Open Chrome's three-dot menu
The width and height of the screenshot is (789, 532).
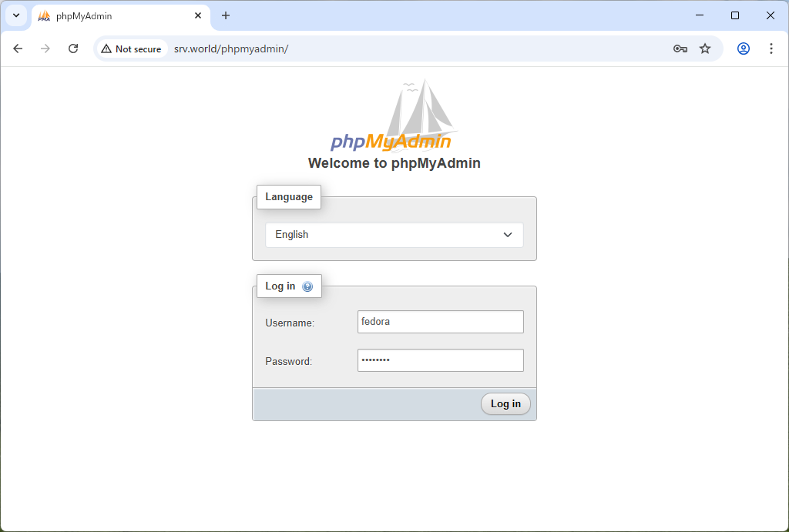point(771,48)
